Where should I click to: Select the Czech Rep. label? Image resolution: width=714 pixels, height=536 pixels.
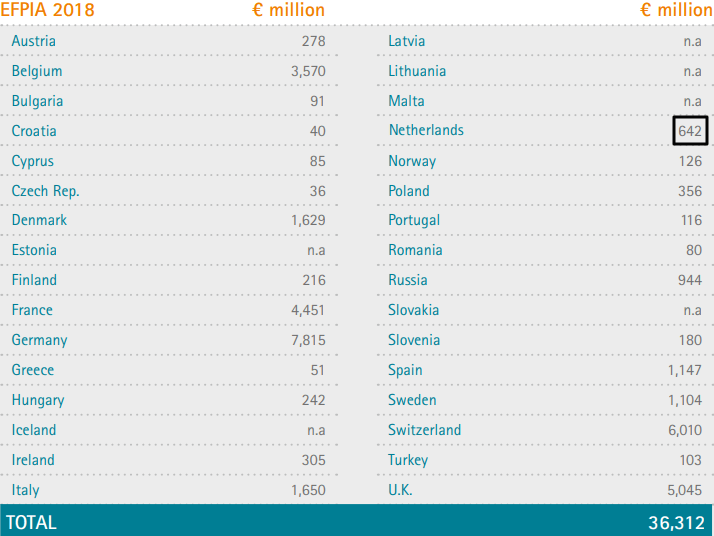coord(45,191)
